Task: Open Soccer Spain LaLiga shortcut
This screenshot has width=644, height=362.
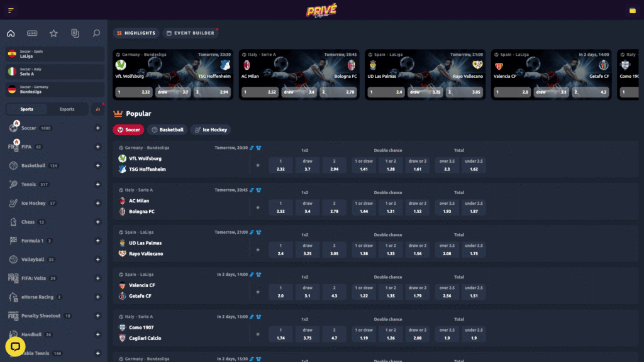Action: [55, 54]
